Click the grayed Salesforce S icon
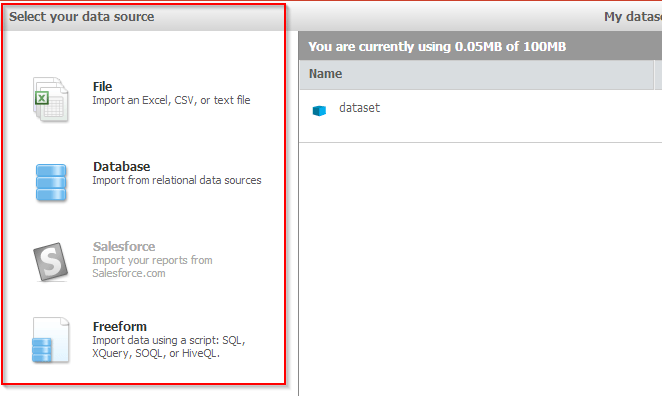Viewport: 662px width, 396px height. (x=51, y=262)
